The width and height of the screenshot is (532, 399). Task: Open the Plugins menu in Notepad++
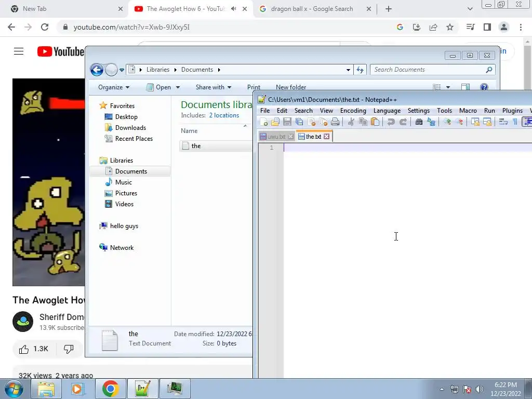512,111
